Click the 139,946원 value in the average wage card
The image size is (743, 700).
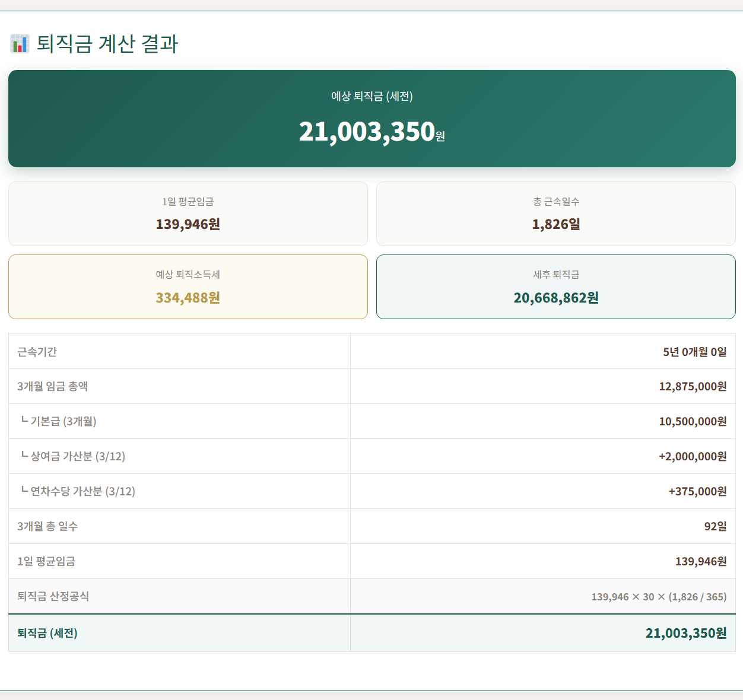[188, 224]
